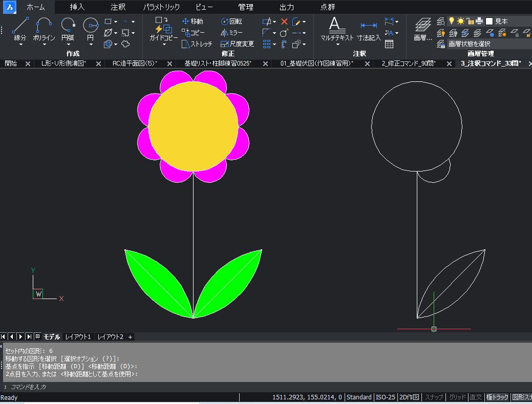Open the パラメトリック ribbon tab
The height and width of the screenshot is (404, 532).
coord(161,7)
